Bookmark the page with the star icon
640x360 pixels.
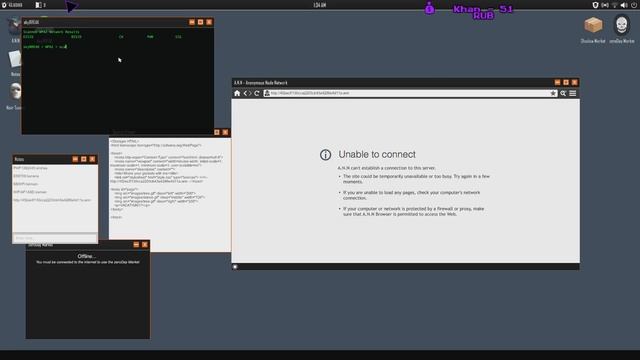pyautogui.click(x=553, y=93)
